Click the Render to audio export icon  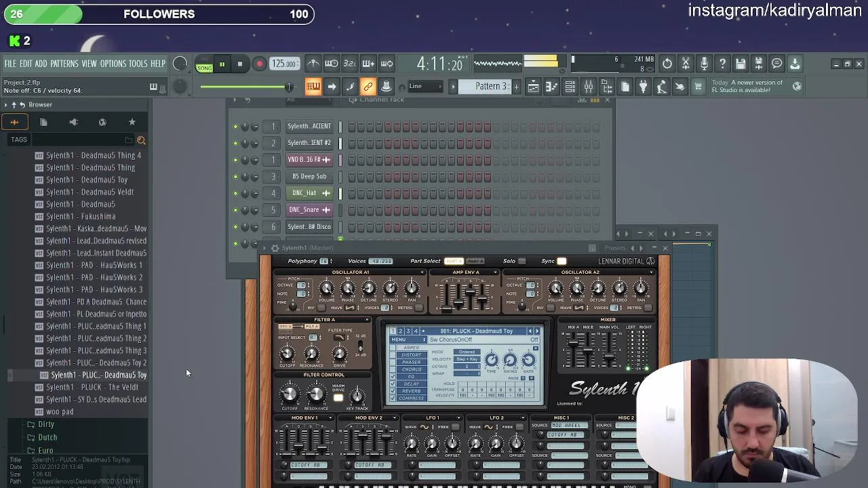(759, 64)
